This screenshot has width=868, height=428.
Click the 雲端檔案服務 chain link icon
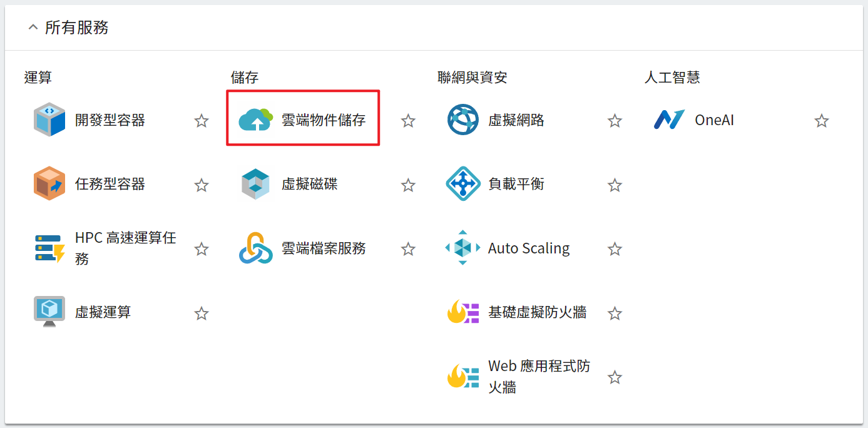tap(256, 248)
